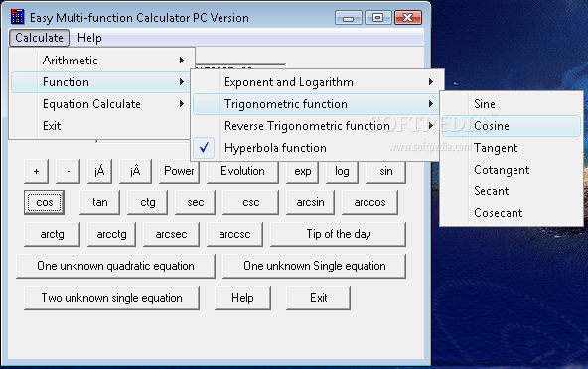The image size is (588, 369).
Task: Click the csc button
Action: coord(250,202)
